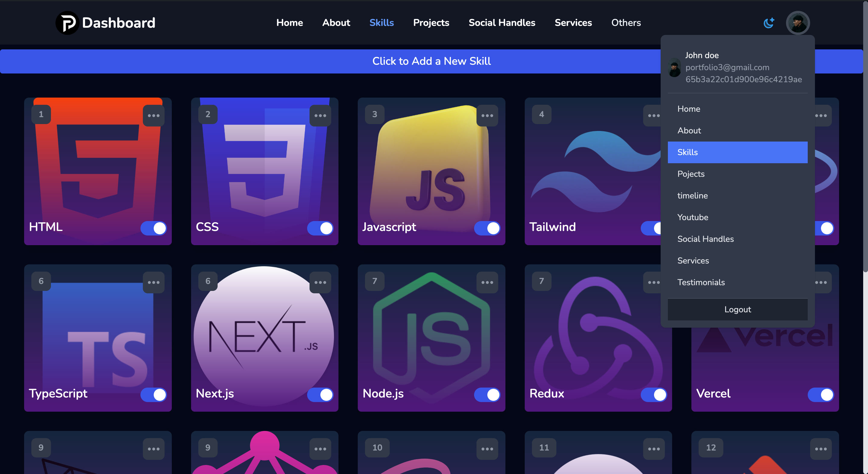
Task: Toggle the TypeScript skill switch
Action: pos(153,395)
